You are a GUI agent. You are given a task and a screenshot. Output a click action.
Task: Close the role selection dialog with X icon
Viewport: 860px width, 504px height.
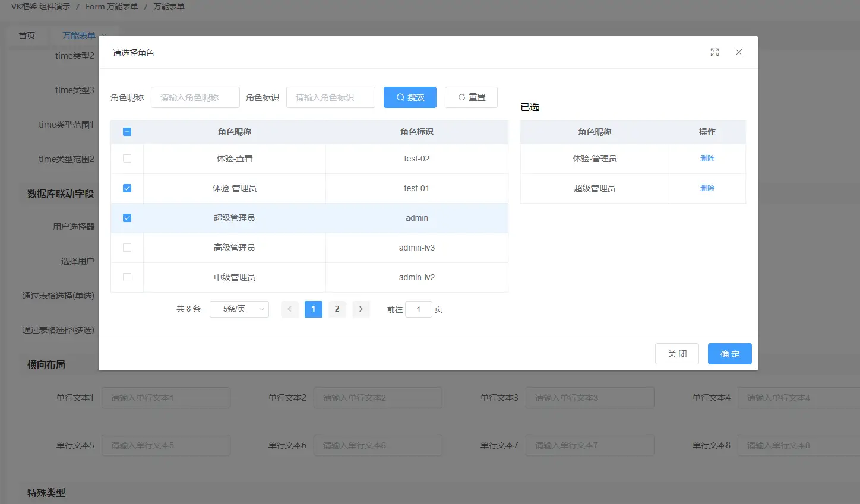(x=739, y=52)
